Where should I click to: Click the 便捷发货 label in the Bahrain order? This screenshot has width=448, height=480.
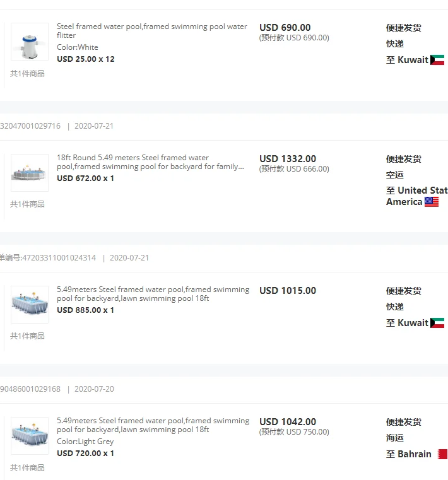point(404,422)
